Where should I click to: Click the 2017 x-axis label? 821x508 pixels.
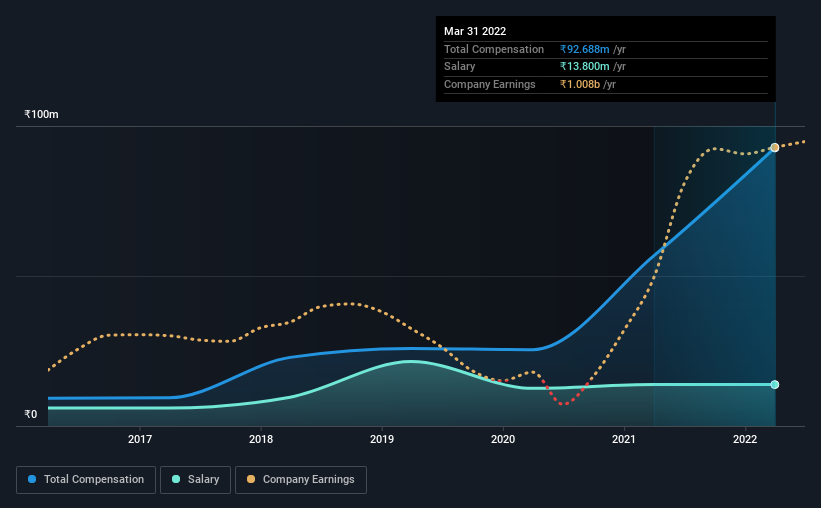pyautogui.click(x=140, y=439)
